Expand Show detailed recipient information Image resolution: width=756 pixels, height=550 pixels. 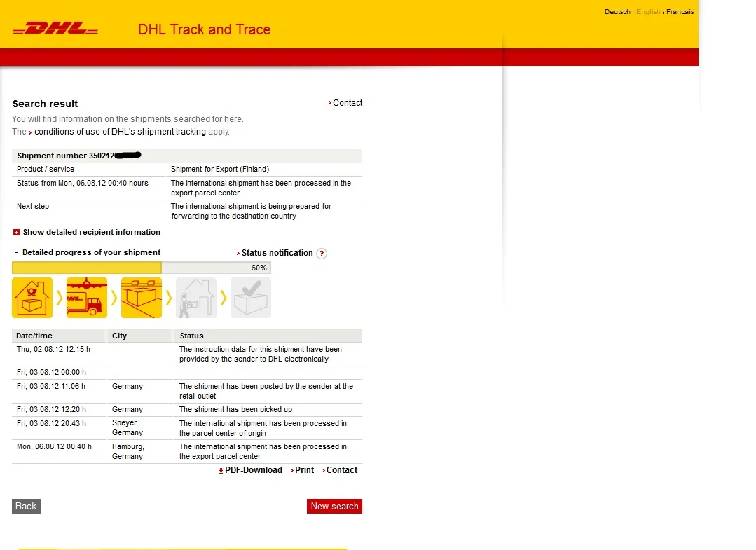(x=17, y=233)
